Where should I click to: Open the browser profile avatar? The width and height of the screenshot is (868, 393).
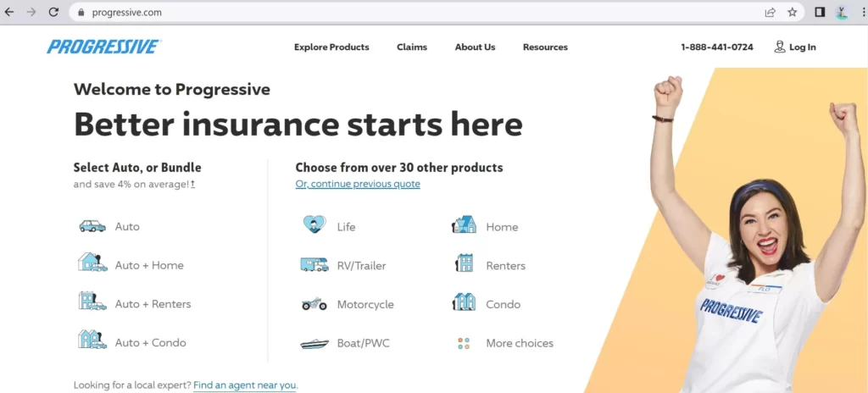point(842,12)
